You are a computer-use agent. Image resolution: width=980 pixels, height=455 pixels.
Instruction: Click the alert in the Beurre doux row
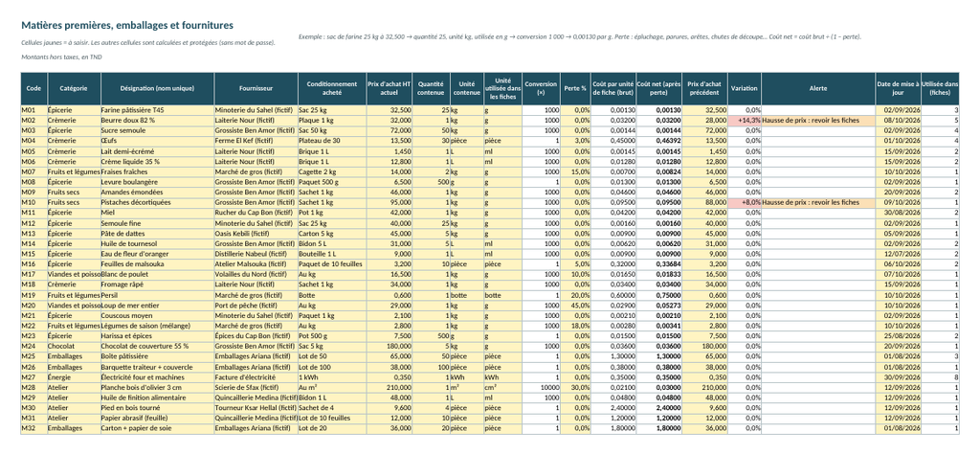[818, 120]
